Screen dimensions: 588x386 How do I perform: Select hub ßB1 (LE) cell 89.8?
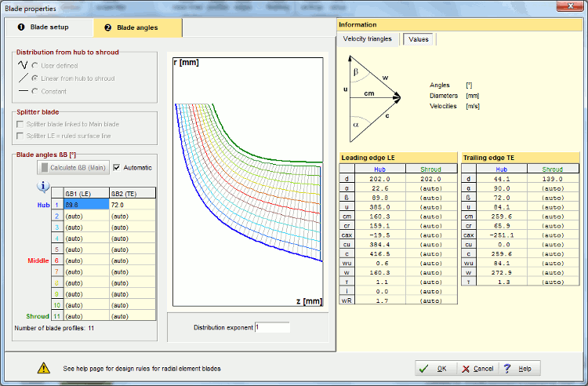86,205
